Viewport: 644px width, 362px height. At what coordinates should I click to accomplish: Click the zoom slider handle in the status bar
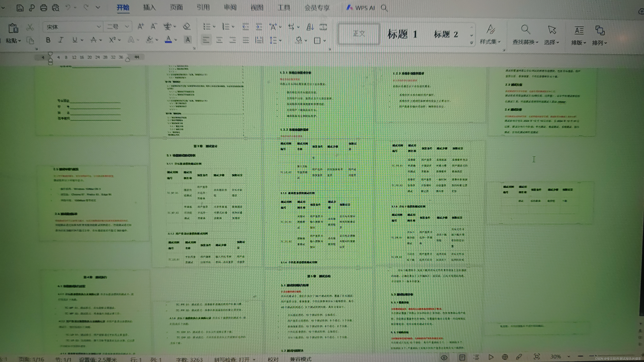596,356
